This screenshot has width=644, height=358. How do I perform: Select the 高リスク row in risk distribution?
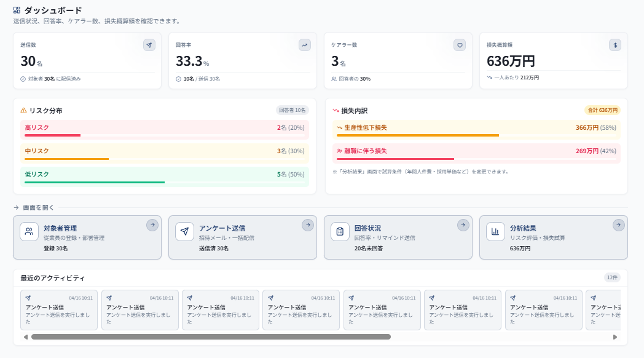click(x=164, y=129)
